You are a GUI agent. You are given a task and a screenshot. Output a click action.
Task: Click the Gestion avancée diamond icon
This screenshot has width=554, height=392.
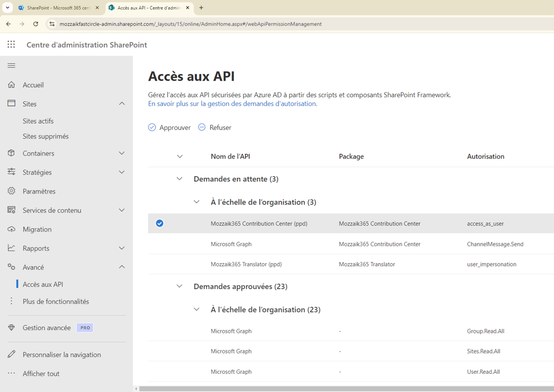tap(11, 328)
